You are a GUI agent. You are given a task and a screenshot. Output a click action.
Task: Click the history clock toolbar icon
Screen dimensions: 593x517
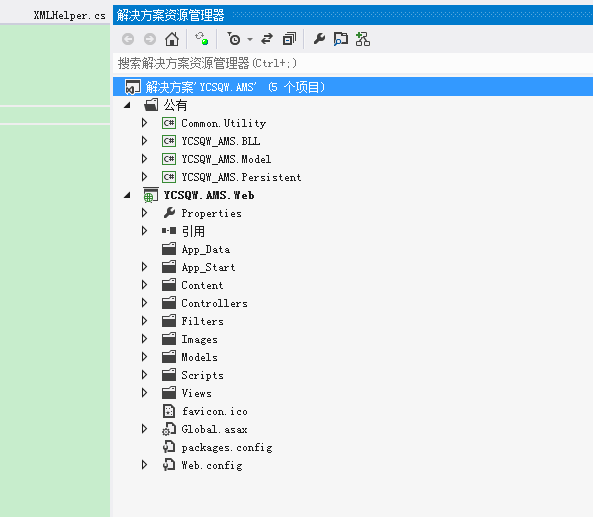point(234,39)
